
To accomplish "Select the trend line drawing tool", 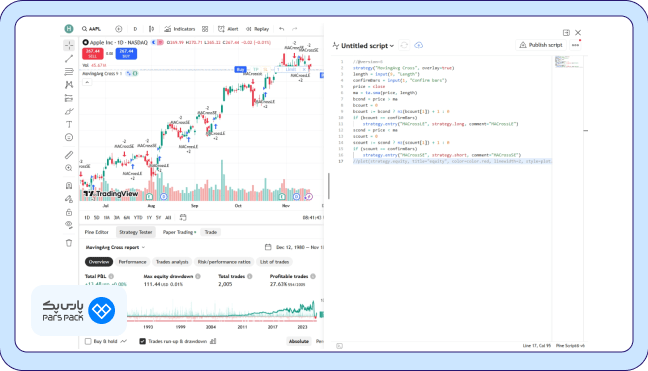I will (x=69, y=59).
